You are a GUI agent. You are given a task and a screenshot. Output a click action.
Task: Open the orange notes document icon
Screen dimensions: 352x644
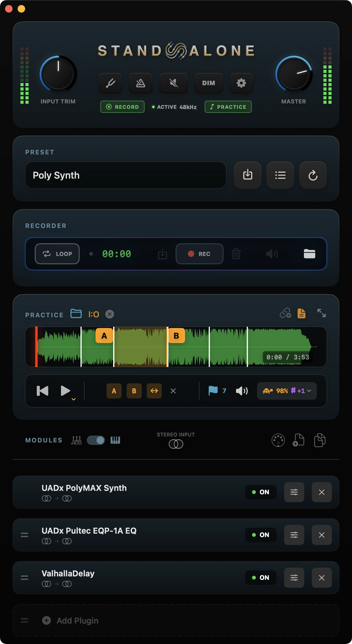301,313
